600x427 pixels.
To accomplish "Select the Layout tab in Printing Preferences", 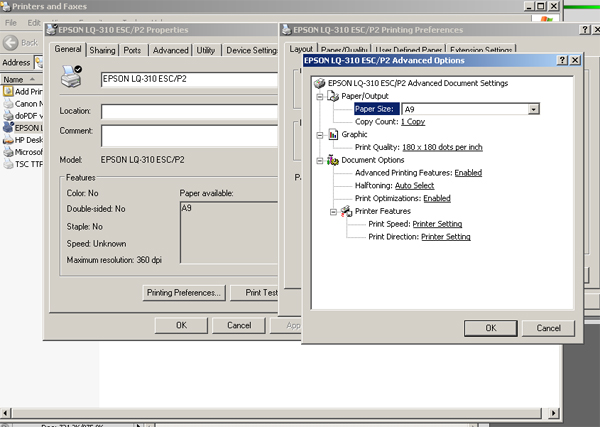I will point(301,49).
